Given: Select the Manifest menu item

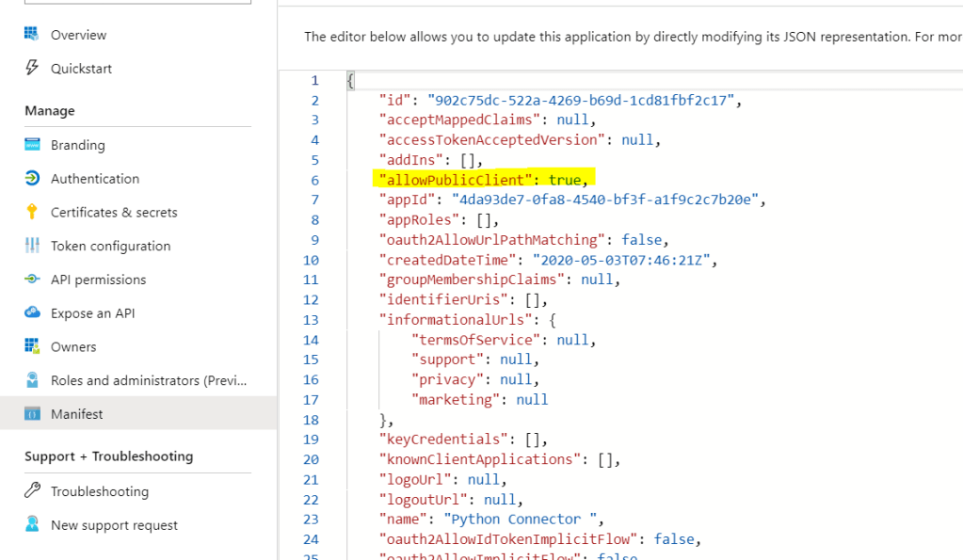Looking at the screenshot, I should (76, 414).
